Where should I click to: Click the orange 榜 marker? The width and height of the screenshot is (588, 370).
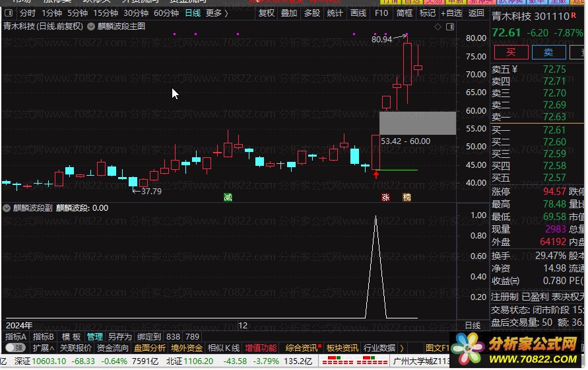407,197
